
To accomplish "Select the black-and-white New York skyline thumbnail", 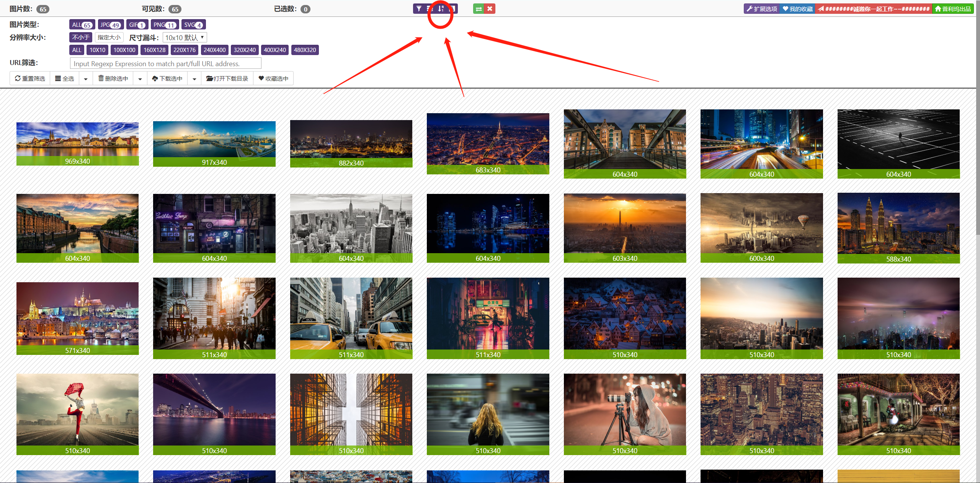I will click(x=351, y=228).
